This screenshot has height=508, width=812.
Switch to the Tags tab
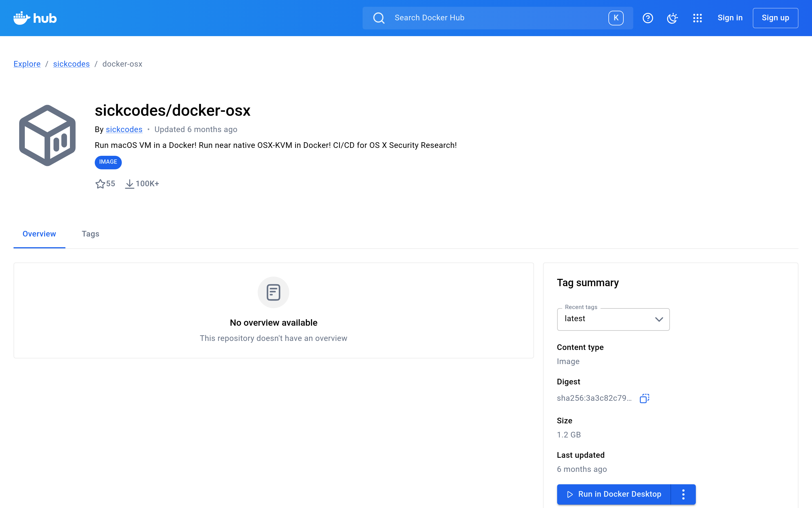click(90, 234)
